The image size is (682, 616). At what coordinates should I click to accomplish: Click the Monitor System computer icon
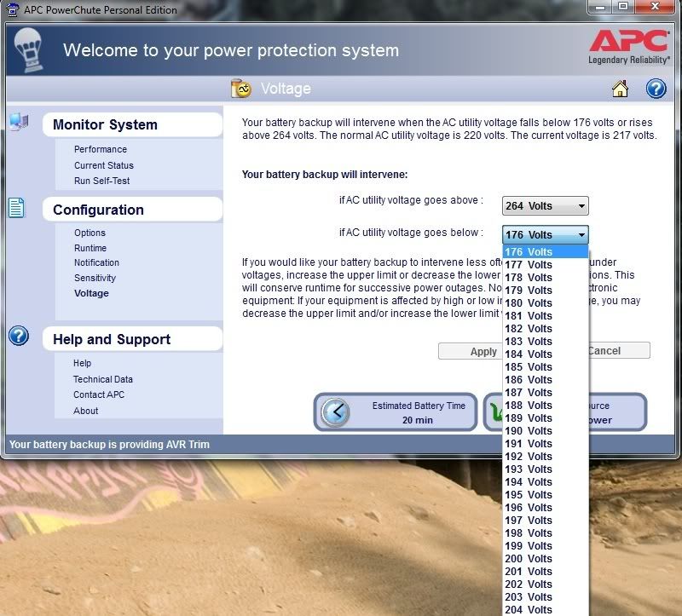pos(19,122)
